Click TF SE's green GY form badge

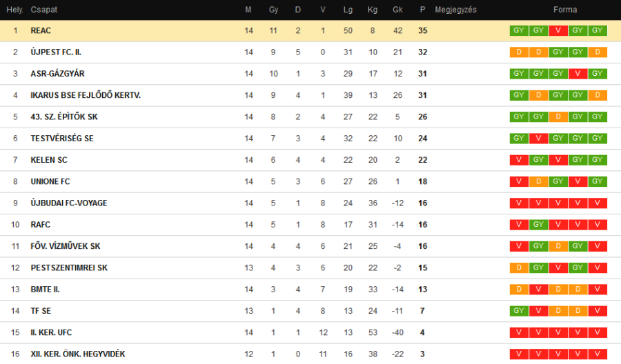518,311
